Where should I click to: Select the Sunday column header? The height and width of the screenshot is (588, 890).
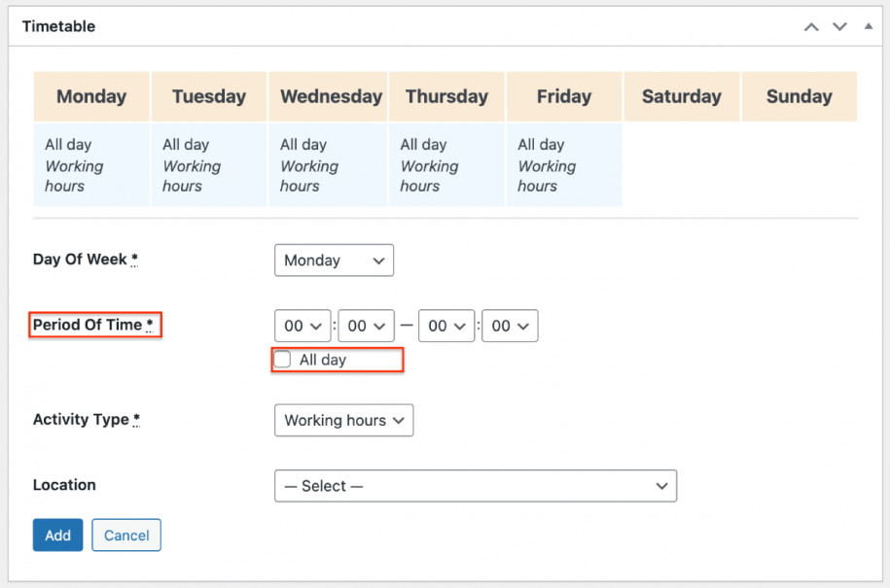(799, 96)
